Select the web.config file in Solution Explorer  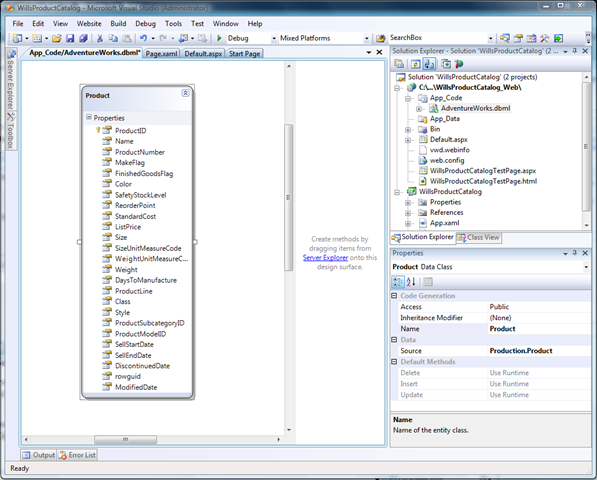point(447,161)
